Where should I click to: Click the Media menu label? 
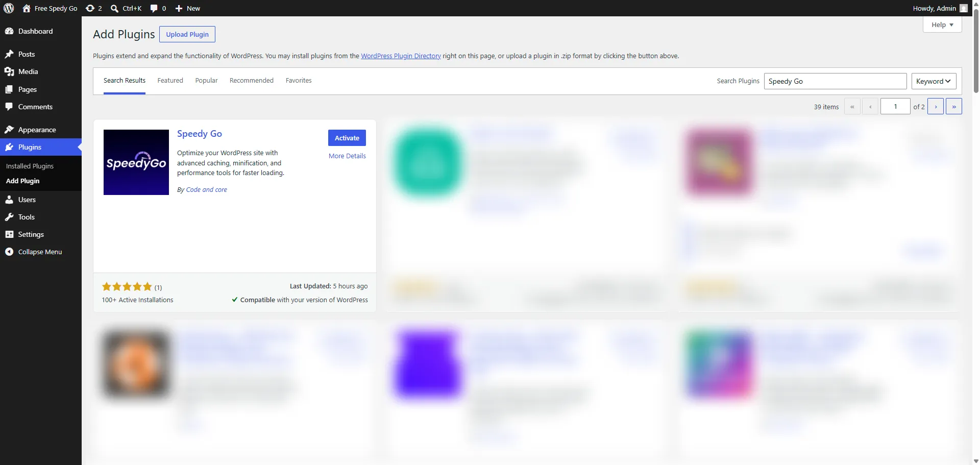click(28, 71)
